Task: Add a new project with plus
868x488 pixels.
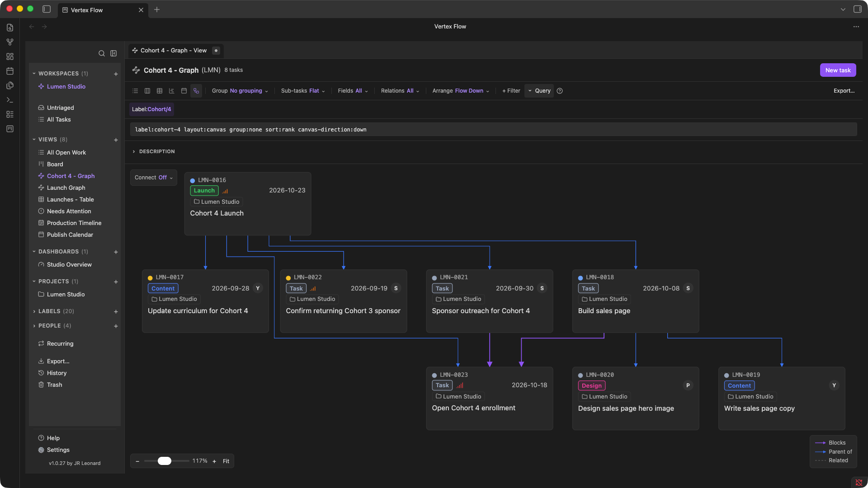Action: tap(116, 282)
